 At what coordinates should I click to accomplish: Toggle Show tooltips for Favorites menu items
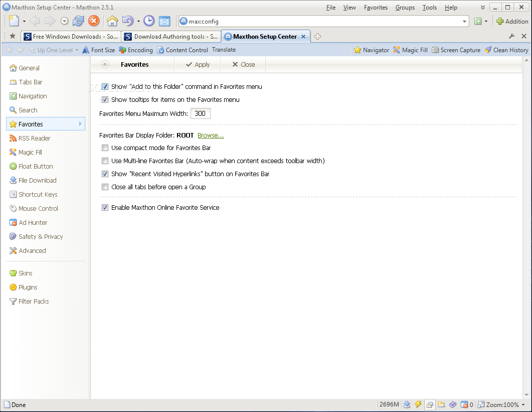pyautogui.click(x=105, y=99)
